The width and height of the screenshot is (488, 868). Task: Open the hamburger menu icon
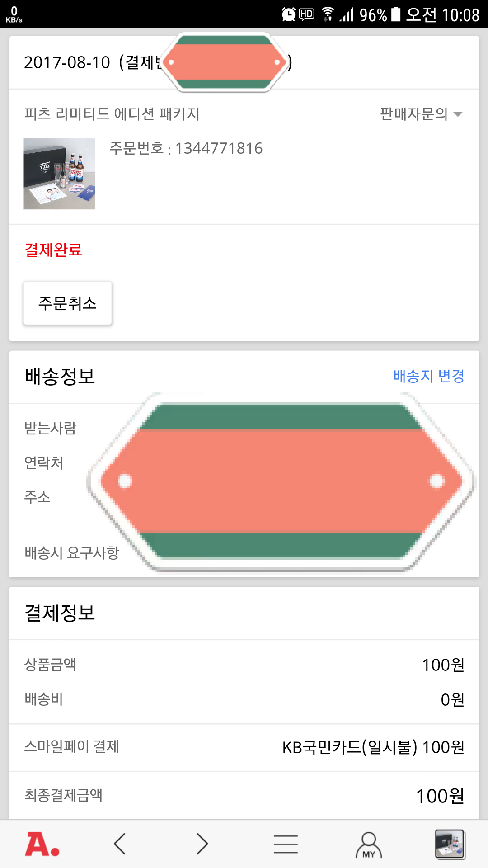(286, 844)
